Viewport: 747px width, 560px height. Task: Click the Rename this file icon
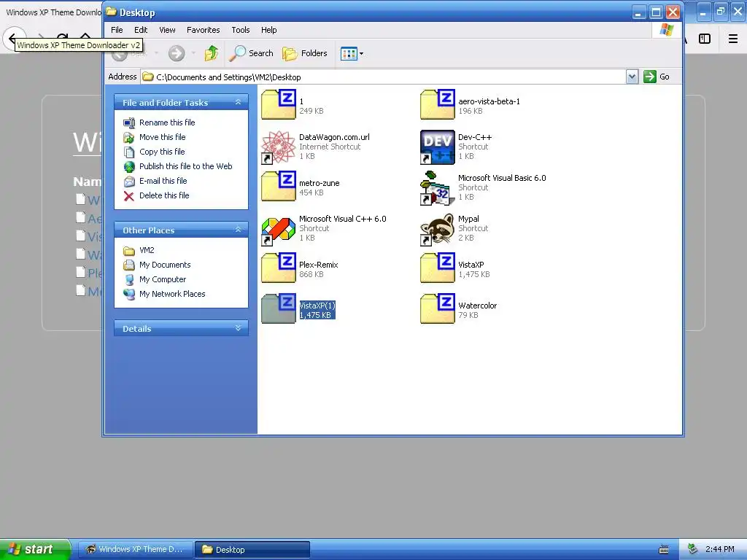[x=129, y=122]
